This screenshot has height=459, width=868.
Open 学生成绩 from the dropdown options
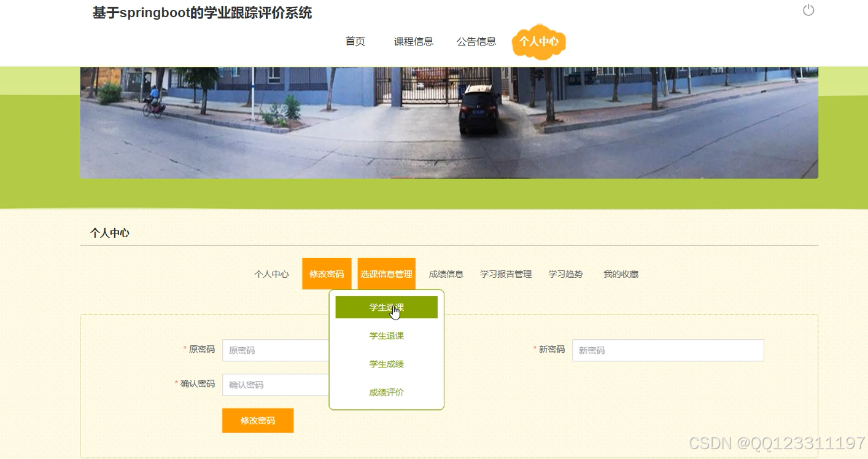pos(386,364)
